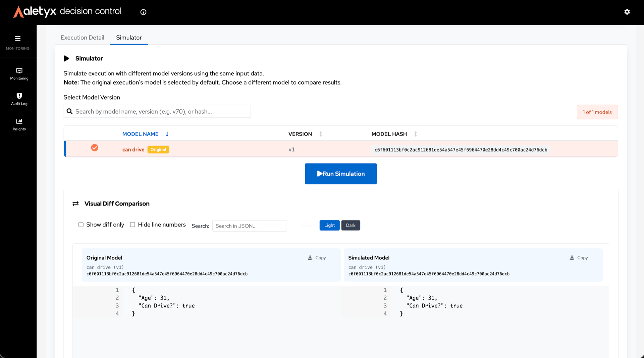The height and width of the screenshot is (358, 644).
Task: Click can drive (v1) under Simulated Model
Action: pyautogui.click(x=367, y=267)
